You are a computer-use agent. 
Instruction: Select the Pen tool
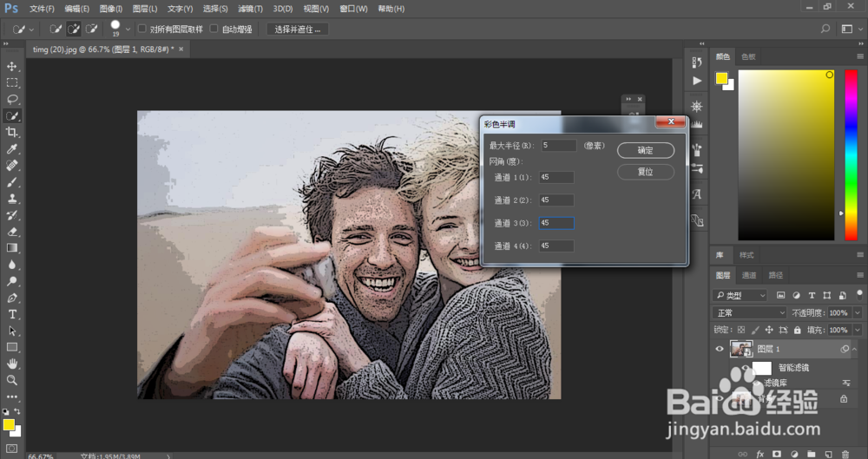tap(11, 298)
